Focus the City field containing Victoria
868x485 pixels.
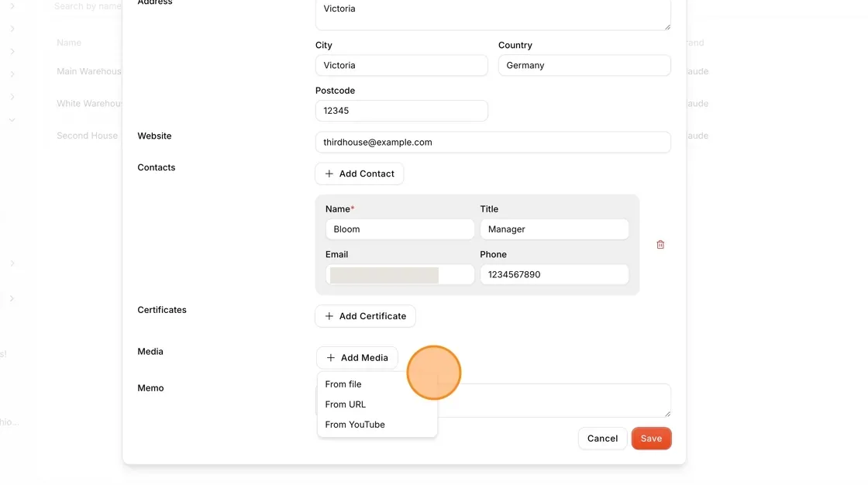tap(401, 65)
